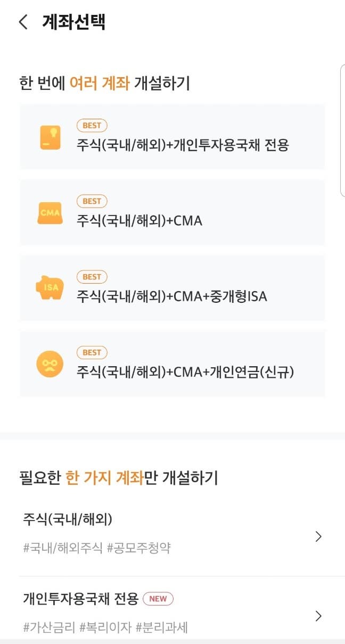Click the BEST badge on the first card
The width and height of the screenshot is (345, 644).
pyautogui.click(x=92, y=126)
